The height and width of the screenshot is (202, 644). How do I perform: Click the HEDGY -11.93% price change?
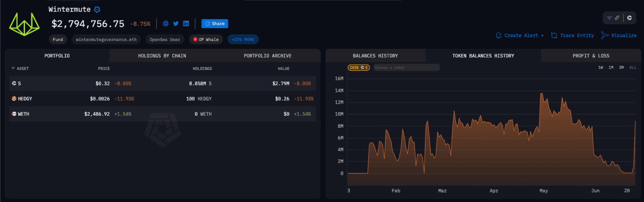(124, 99)
